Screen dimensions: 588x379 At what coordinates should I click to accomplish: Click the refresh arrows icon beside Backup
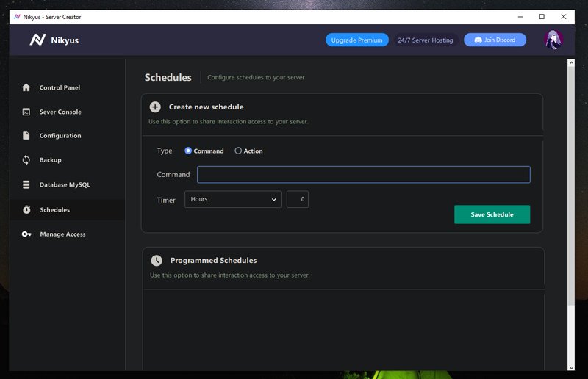pyautogui.click(x=26, y=160)
